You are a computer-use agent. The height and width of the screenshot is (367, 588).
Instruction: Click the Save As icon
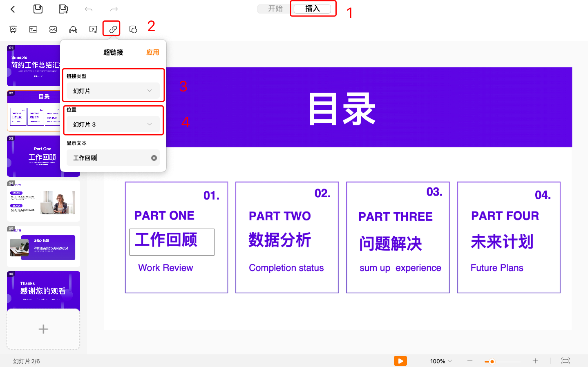63,9
